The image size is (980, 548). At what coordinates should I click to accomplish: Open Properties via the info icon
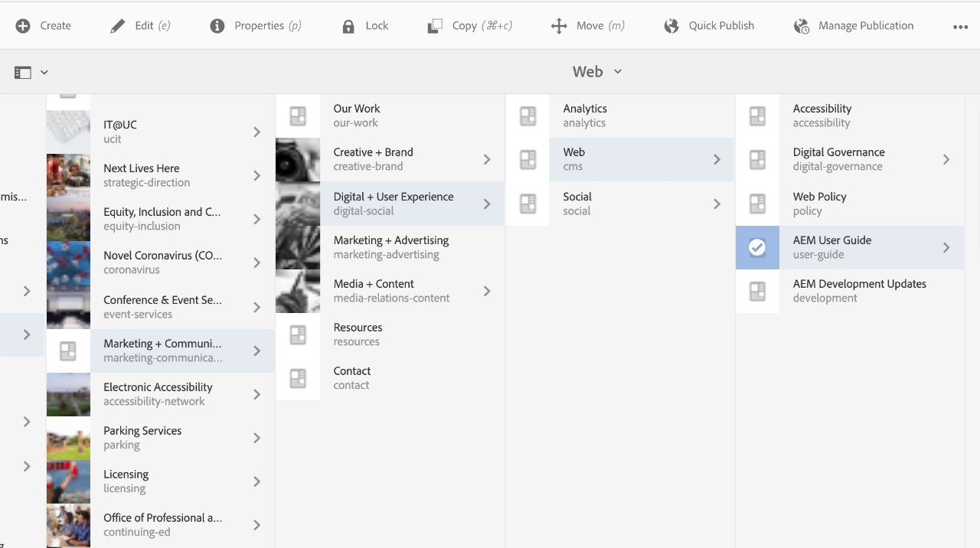tap(217, 26)
